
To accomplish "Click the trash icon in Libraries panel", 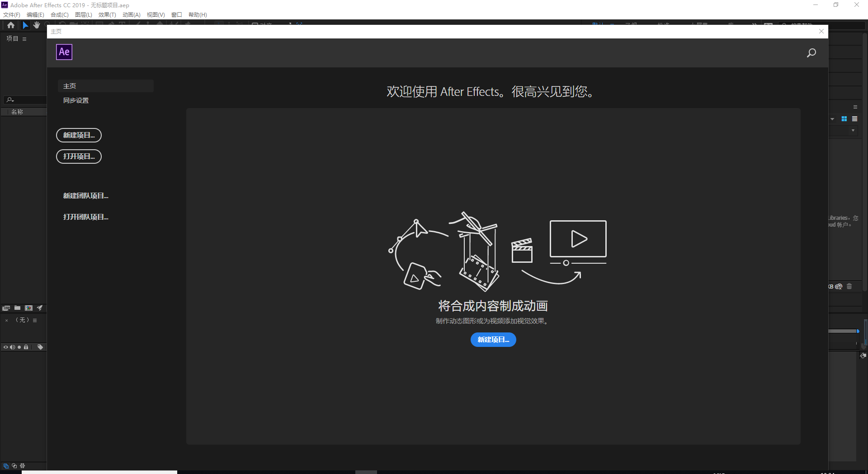I will coord(849,287).
